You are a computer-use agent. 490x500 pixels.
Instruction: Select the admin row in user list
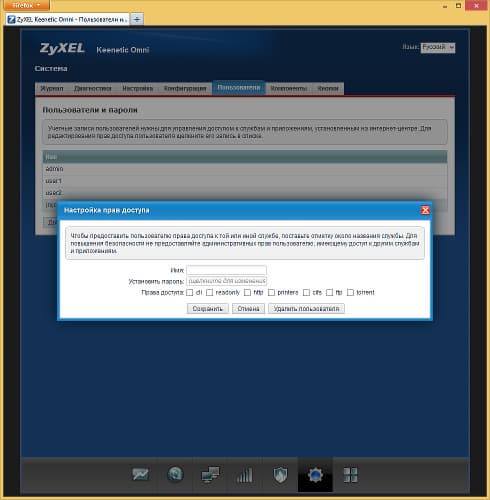pyautogui.click(x=245, y=169)
